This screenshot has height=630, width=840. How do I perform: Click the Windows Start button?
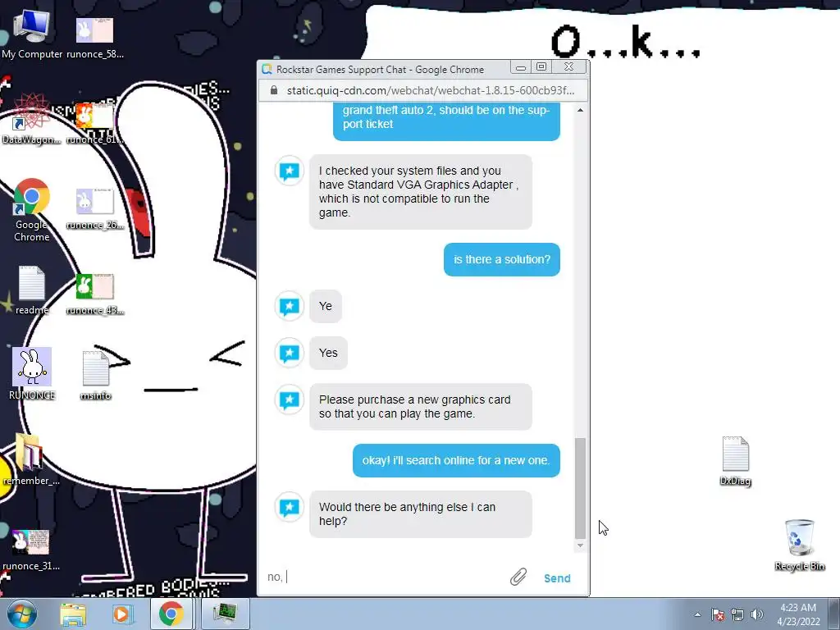(22, 614)
